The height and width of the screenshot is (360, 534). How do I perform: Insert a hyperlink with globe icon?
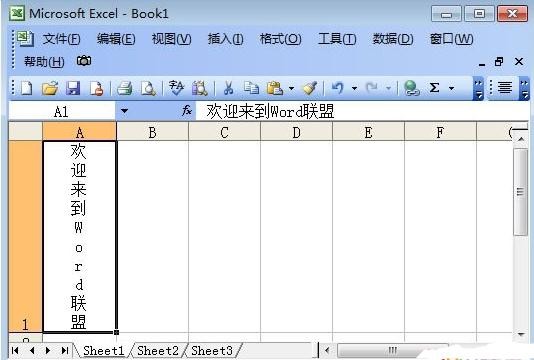[411, 88]
